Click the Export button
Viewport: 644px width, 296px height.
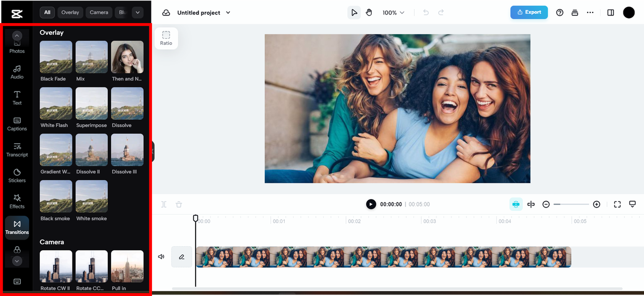[529, 12]
